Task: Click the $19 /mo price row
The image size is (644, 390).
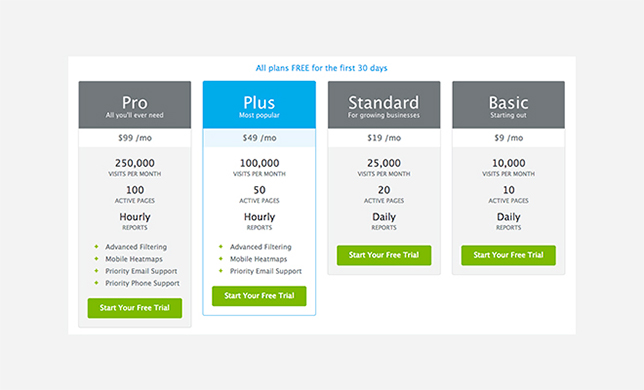Action: click(384, 138)
